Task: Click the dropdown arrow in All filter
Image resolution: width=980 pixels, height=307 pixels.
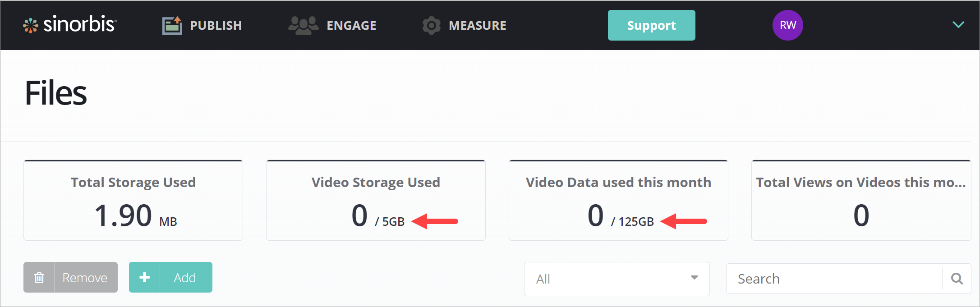Action: [694, 278]
